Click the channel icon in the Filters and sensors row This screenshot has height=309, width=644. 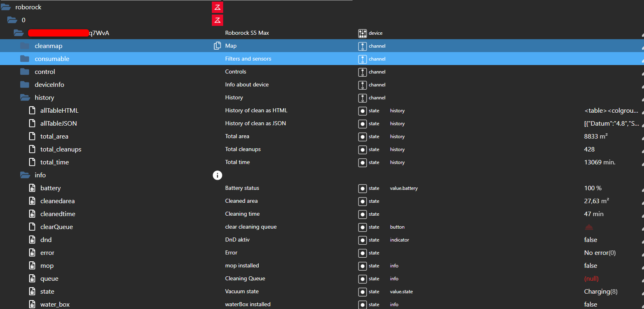click(x=363, y=59)
